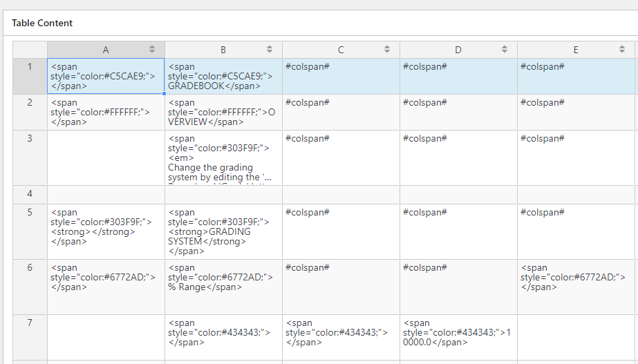Image resolution: width=638 pixels, height=364 pixels.
Task: Click cell A2 with color FFFFFF span
Action: [x=106, y=113]
